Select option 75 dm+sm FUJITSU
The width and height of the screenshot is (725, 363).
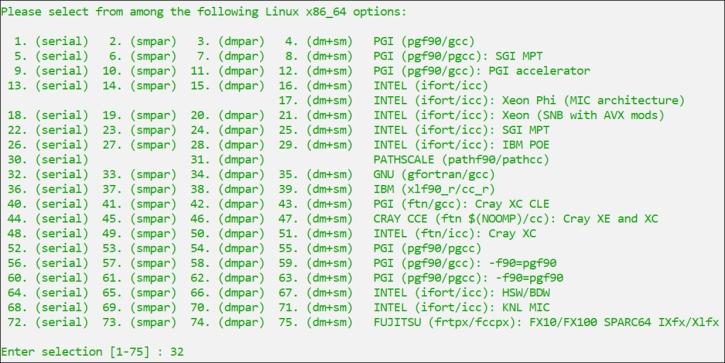pos(316,322)
